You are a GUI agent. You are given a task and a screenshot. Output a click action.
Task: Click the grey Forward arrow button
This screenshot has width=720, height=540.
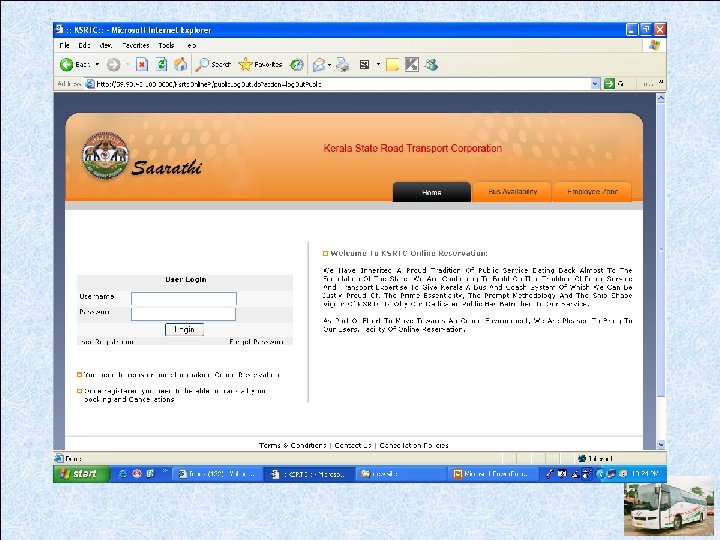point(113,65)
